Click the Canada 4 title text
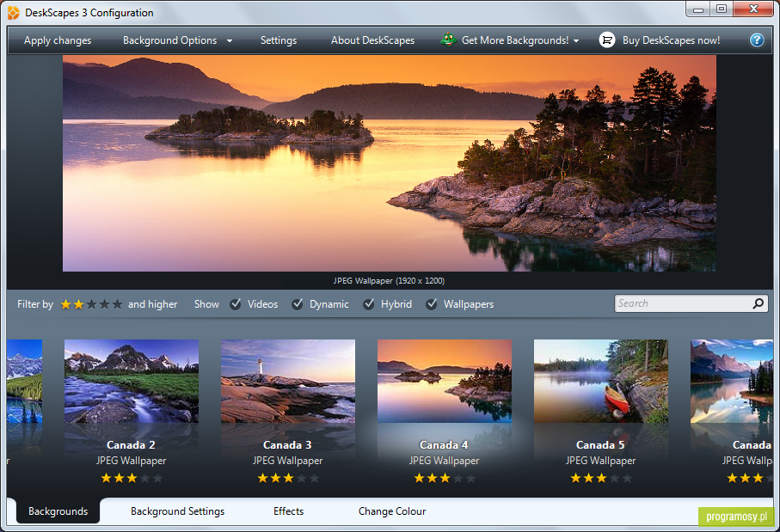 [444, 445]
